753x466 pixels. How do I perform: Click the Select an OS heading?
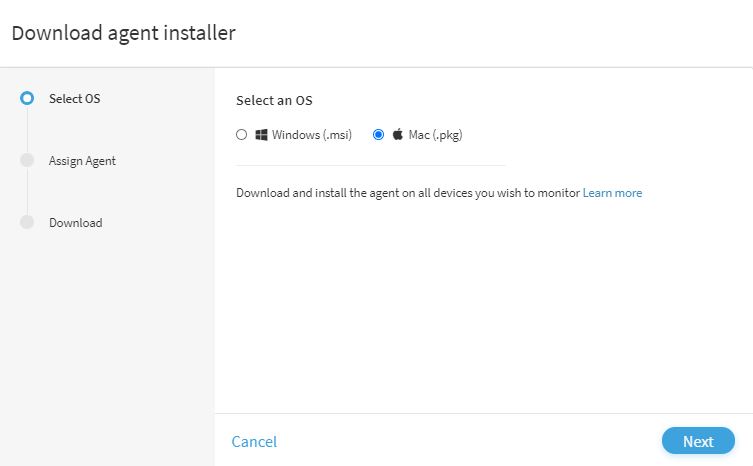[x=274, y=100]
